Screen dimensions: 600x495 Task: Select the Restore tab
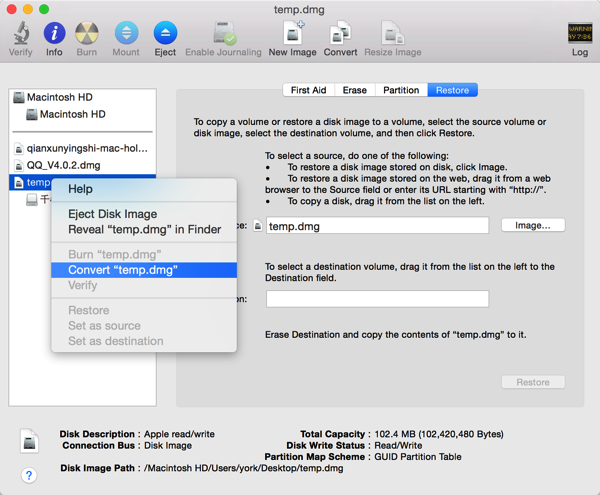452,90
